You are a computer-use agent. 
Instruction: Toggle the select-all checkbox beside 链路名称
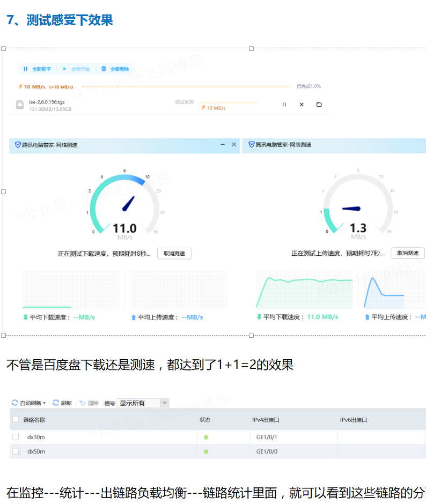click(16, 419)
